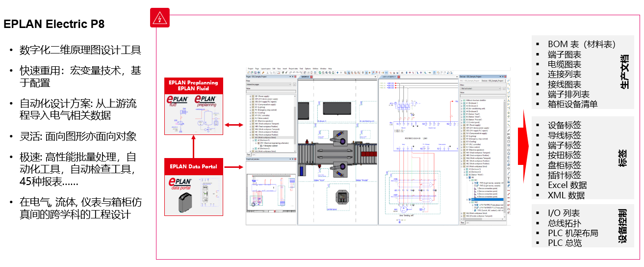Select S01 (Machine operation) page node
644x267 pixels.
click(x=265, y=121)
